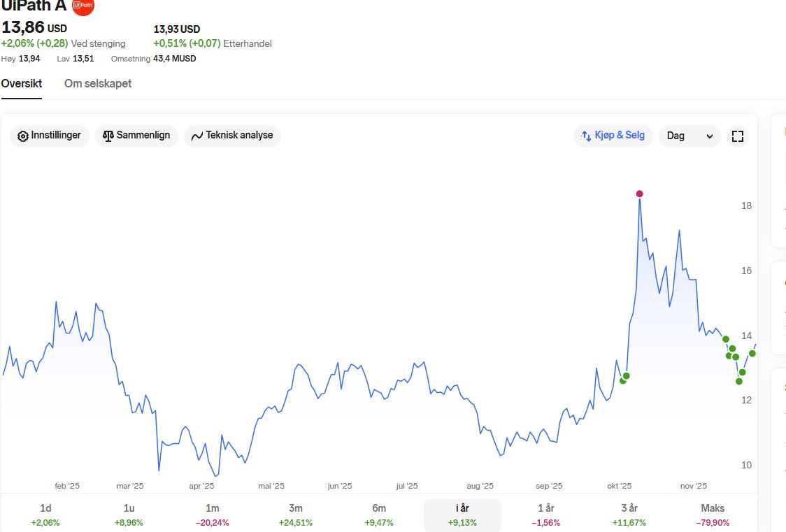Select the 6m time range
This screenshot has width=786, height=532.
(379, 515)
